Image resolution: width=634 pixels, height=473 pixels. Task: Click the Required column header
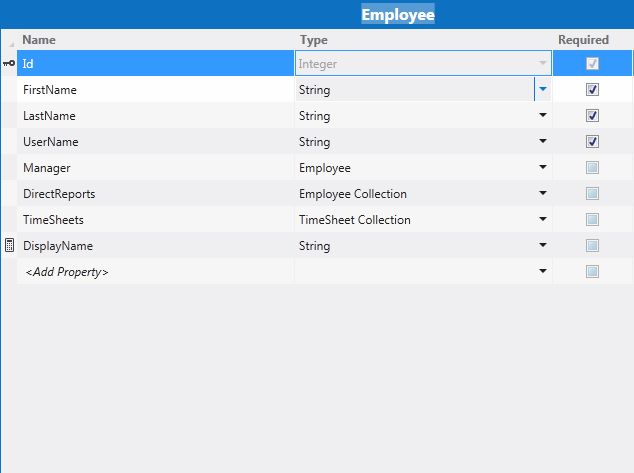(583, 40)
